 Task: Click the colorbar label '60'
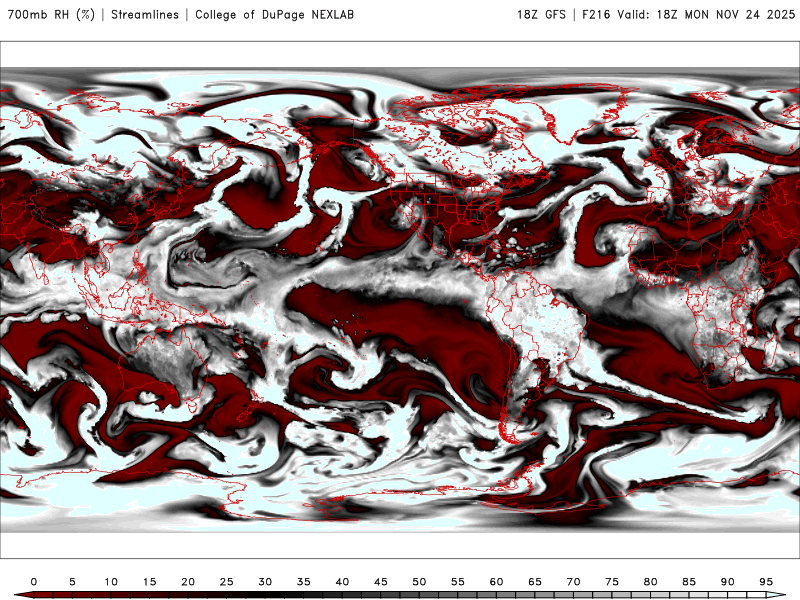496,582
